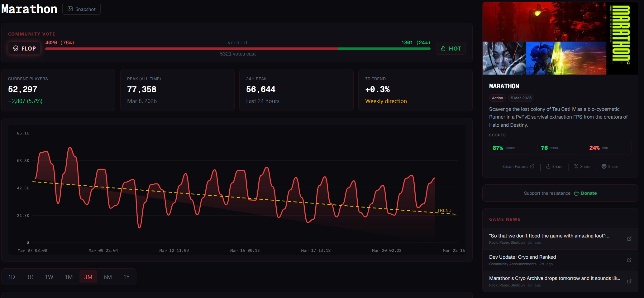Screen dimensions: 644x298
Task: Click the 'Mar 20 02:22' axis label
Action: [x=387, y=251]
